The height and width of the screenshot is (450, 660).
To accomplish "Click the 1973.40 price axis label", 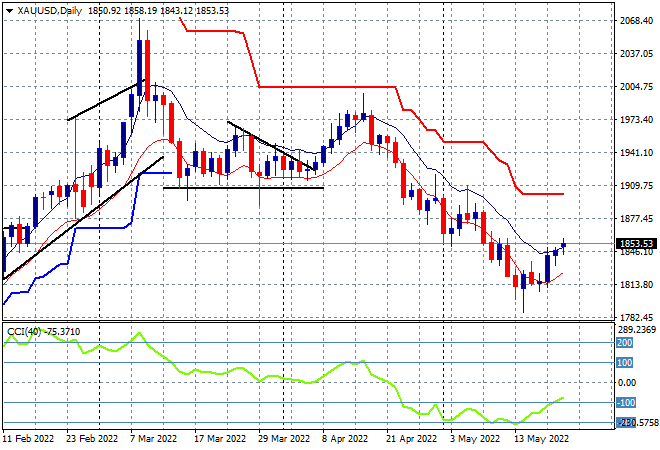I will tap(636, 120).
